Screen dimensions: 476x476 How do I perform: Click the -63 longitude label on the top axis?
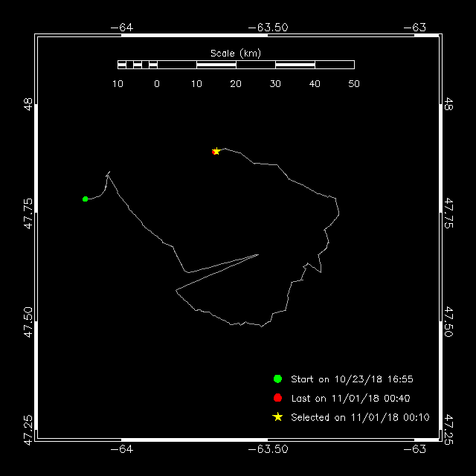(x=417, y=28)
